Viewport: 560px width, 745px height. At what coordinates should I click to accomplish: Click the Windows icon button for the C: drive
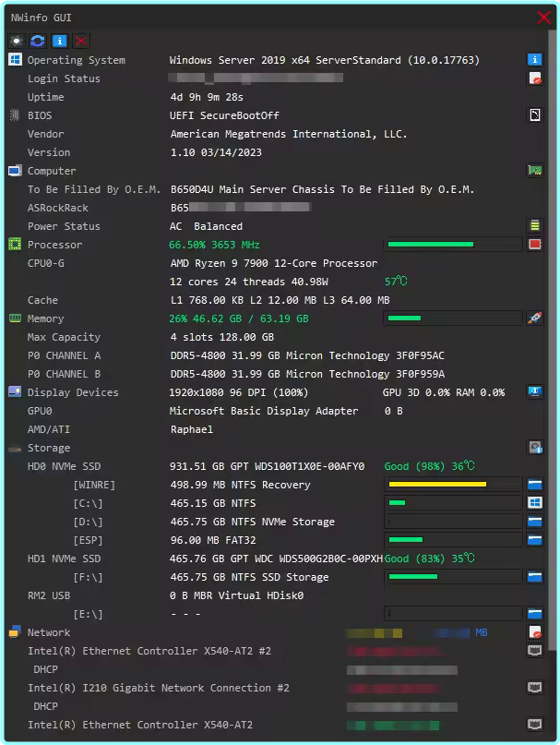coord(534,503)
